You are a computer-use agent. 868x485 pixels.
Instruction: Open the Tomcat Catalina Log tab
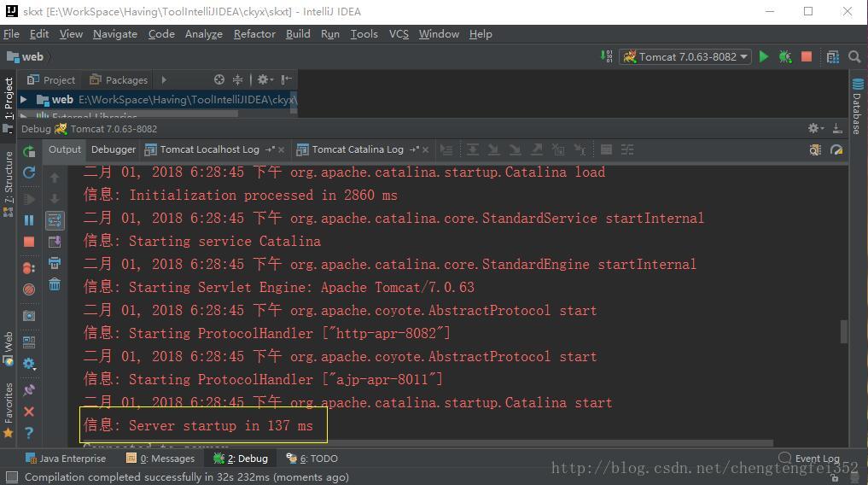[x=358, y=149]
